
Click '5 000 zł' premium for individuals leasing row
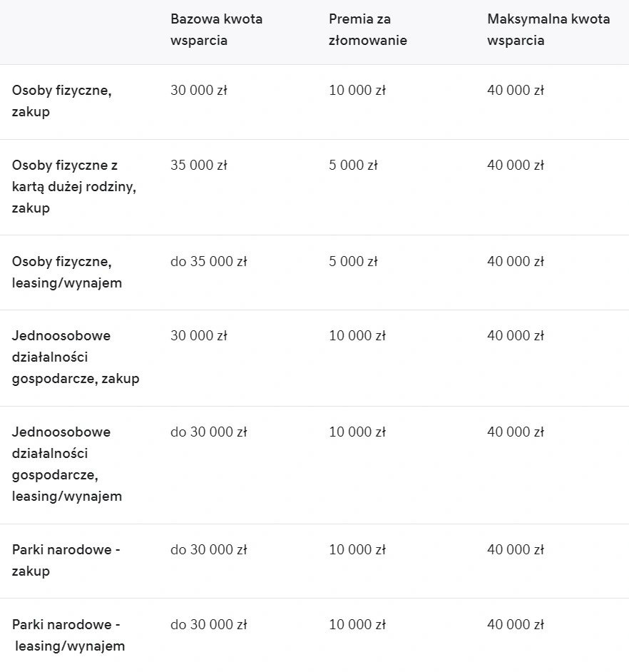(353, 261)
